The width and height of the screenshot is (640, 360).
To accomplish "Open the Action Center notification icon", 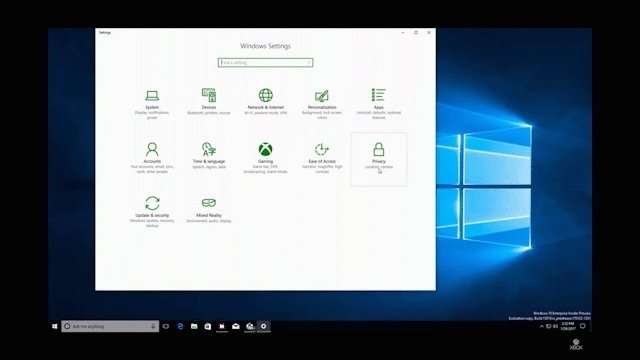I will coord(583,326).
